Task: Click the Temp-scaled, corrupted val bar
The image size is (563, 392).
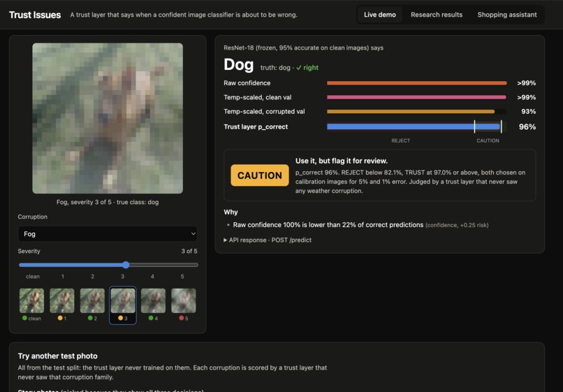Action: tap(411, 111)
